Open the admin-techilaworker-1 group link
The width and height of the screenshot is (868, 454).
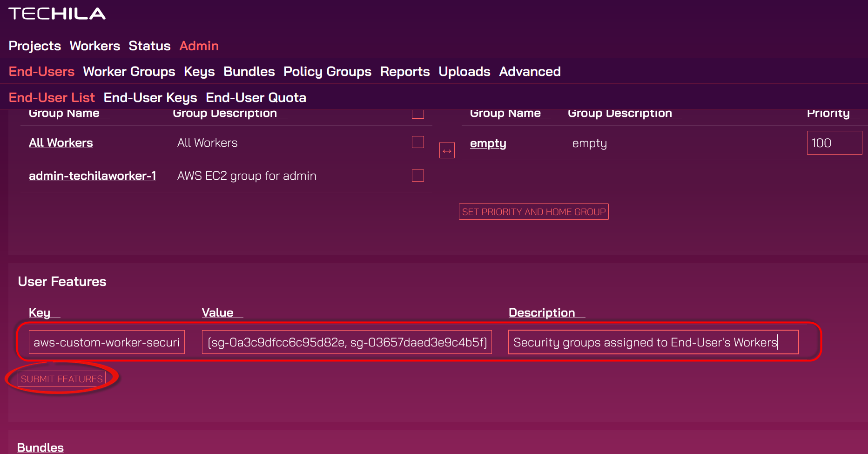coord(92,176)
